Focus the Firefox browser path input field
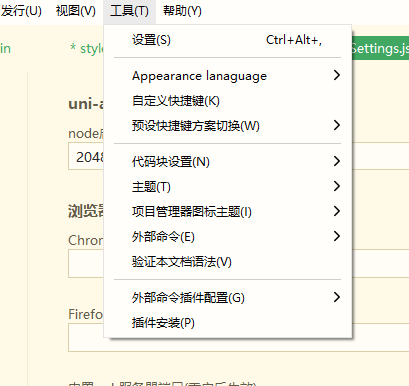The image size is (409, 386). pos(86,338)
